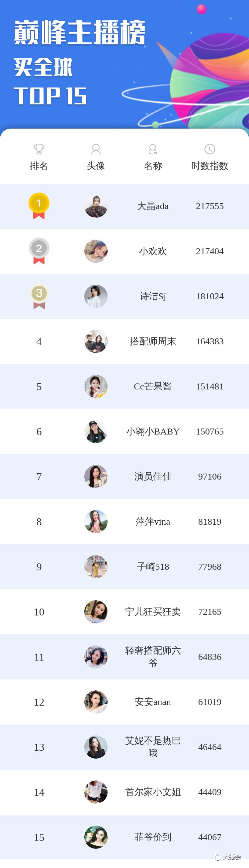Viewport: 249px width, 868px height.
Task: Click the name 诗洁Sj
Action: tap(153, 296)
